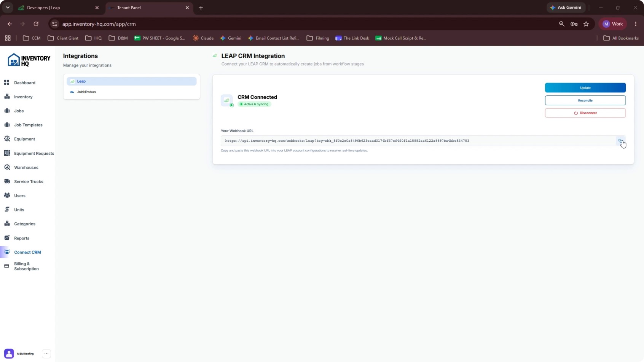Screen dimensions: 644x362
Task: Select Leap integration
Action: [131, 81]
